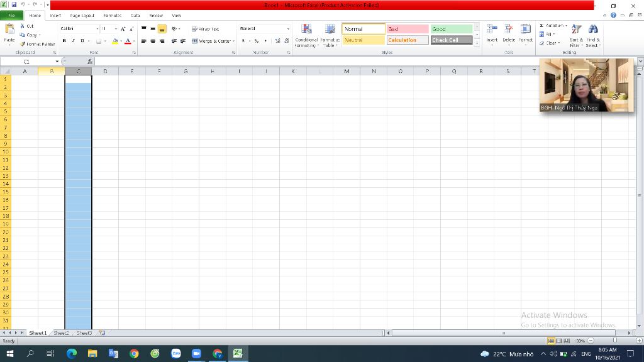The height and width of the screenshot is (362, 644).
Task: Click the Borders icon
Action: 99,41
